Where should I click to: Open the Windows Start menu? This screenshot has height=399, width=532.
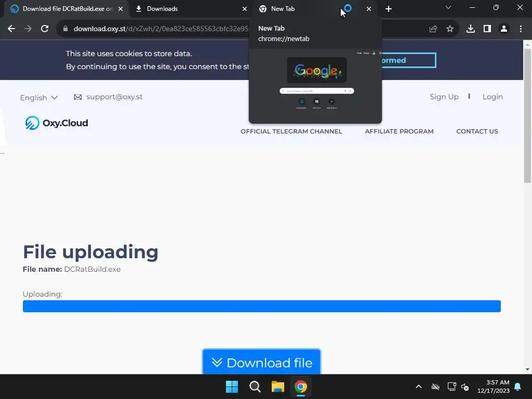click(x=232, y=387)
